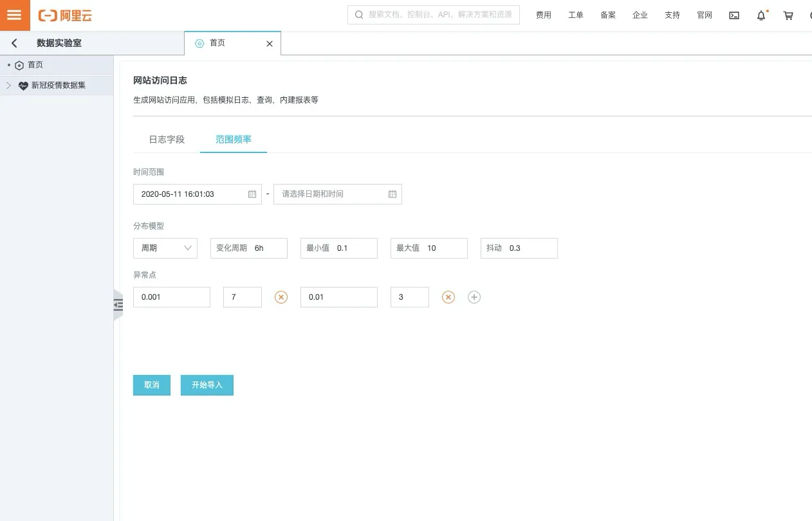Click the 网站访问日志 heading
The height and width of the screenshot is (521, 812).
coord(160,80)
